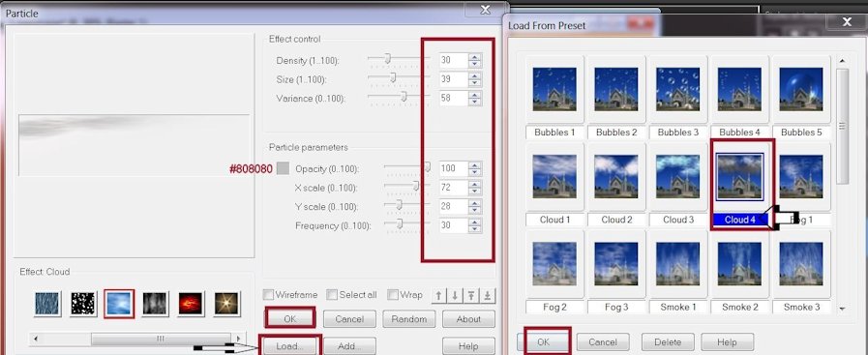Select the Bubbles 3 preset thumbnail
The image size is (868, 355).
click(x=678, y=89)
